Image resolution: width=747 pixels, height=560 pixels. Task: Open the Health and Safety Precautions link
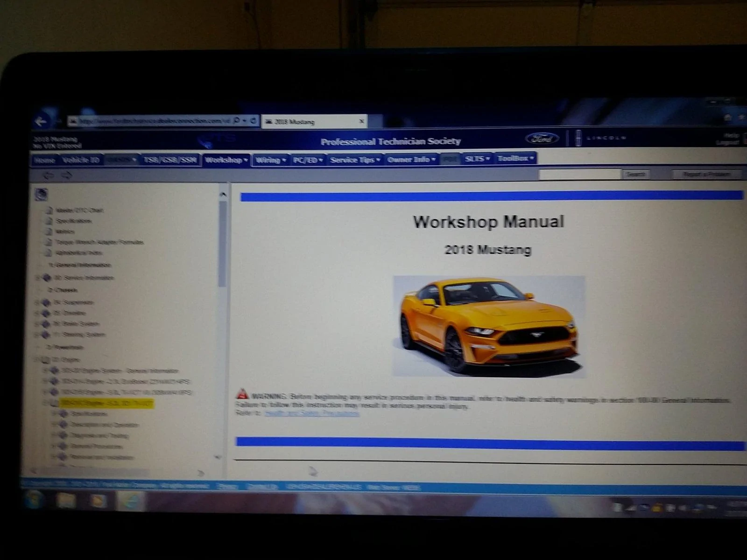pos(311,413)
